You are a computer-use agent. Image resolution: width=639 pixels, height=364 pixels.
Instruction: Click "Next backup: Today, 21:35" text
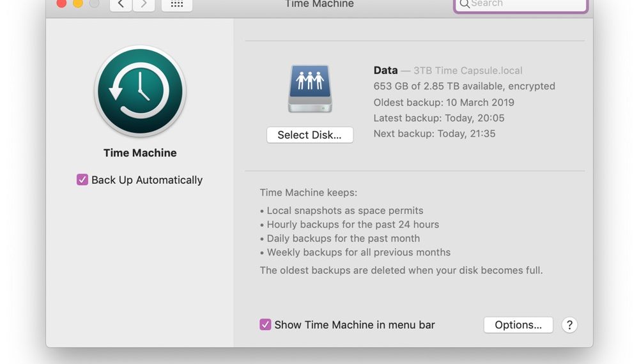(435, 133)
